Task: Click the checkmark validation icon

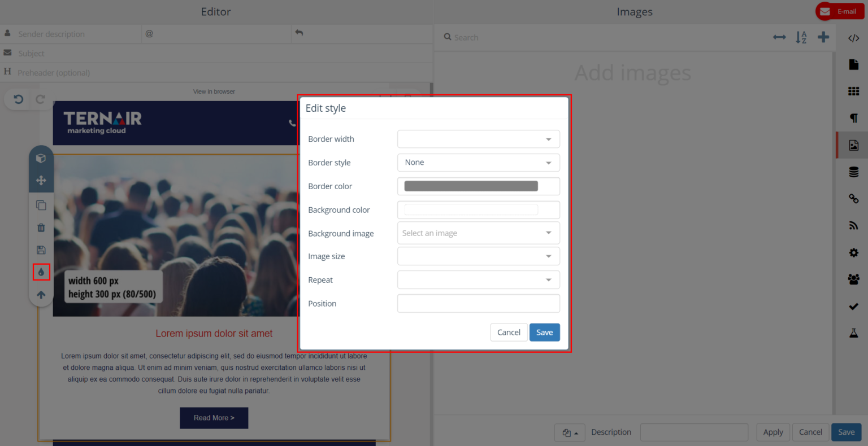Action: (x=853, y=307)
